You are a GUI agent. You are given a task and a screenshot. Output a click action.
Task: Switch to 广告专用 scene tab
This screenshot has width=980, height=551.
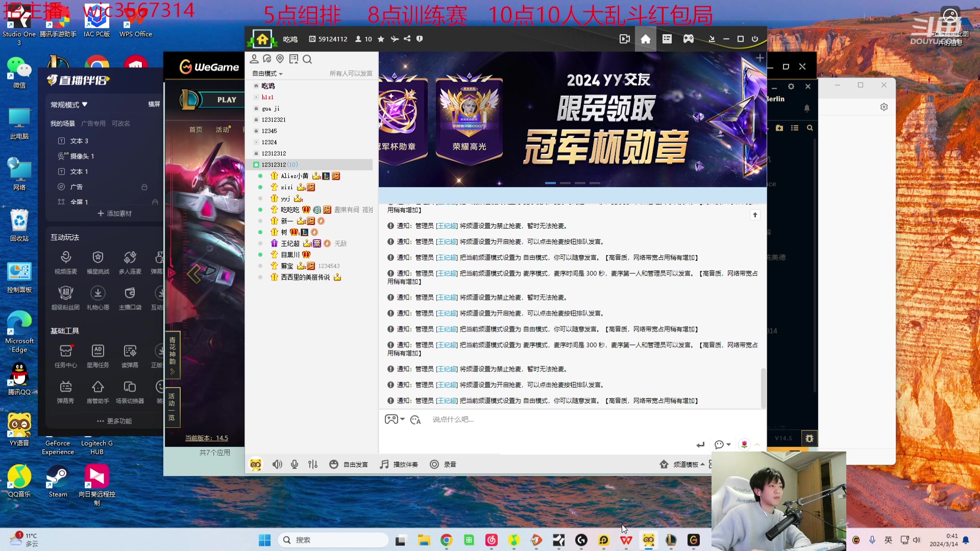click(93, 123)
